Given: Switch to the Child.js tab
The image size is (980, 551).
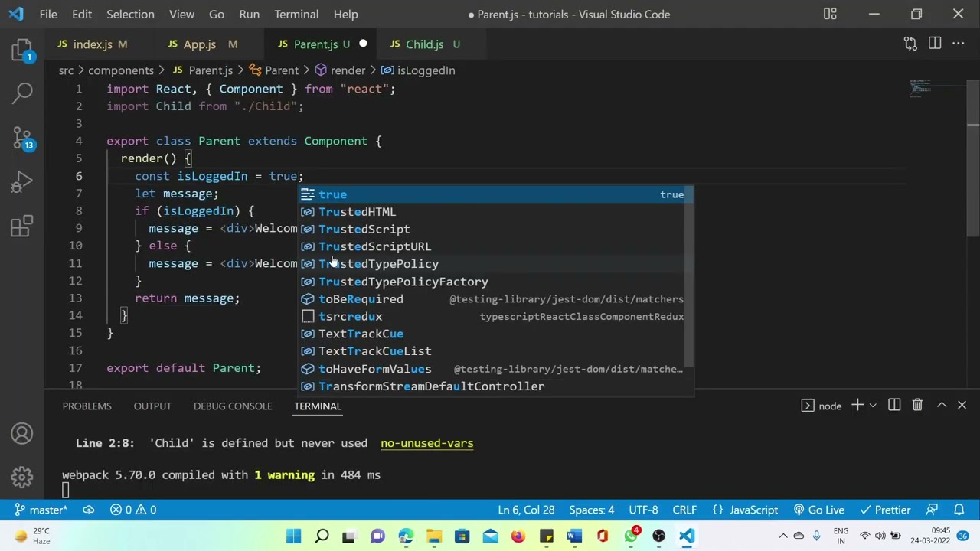Looking at the screenshot, I should point(425,44).
